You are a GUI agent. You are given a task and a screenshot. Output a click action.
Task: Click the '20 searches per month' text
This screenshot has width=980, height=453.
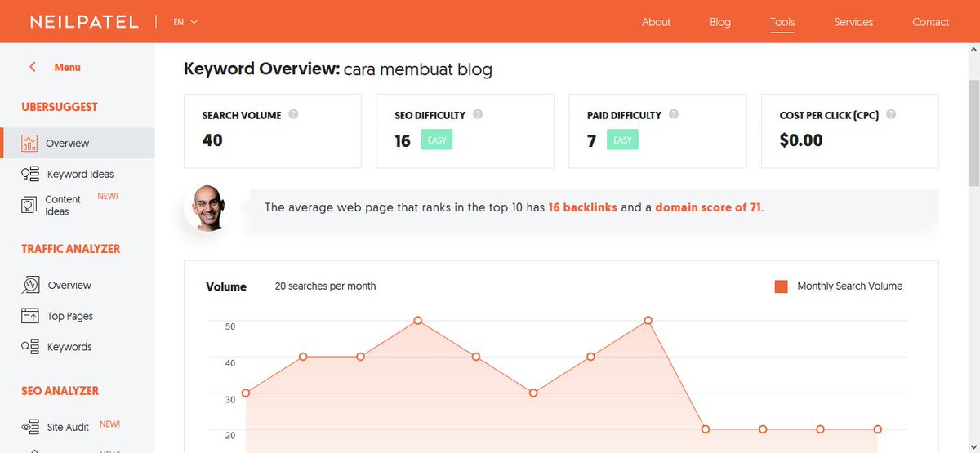[325, 286]
